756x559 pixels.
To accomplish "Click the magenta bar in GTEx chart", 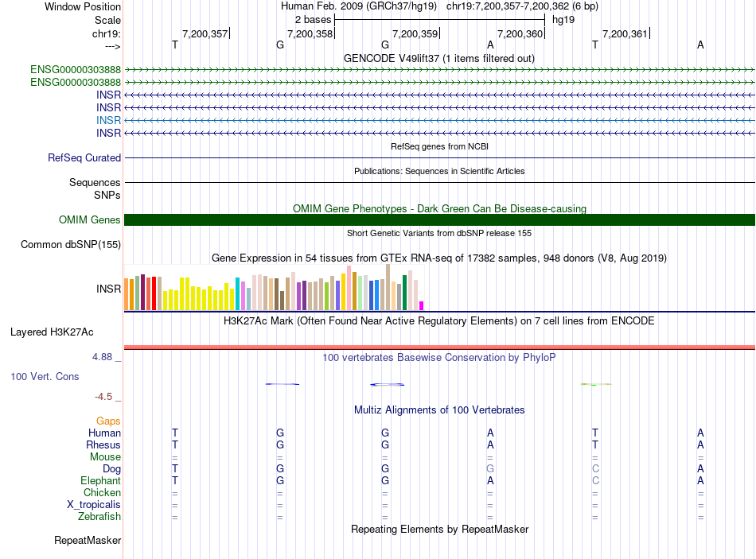I will coord(422,305).
